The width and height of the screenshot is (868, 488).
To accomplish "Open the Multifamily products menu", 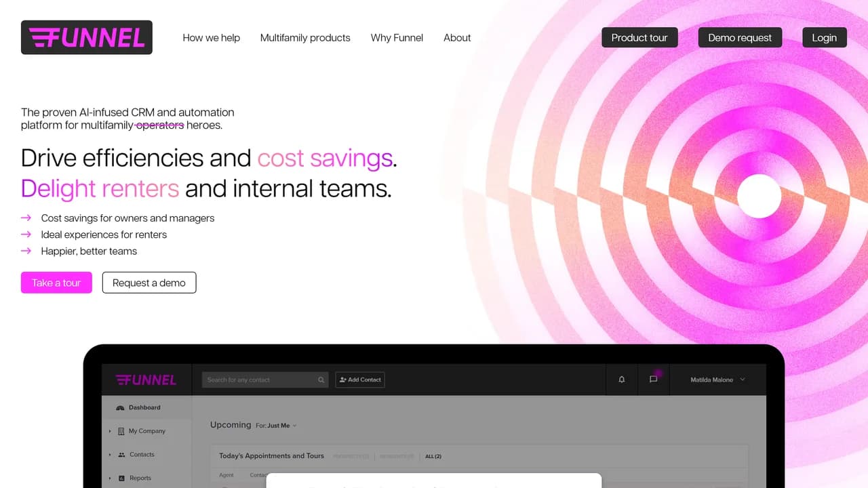I will pos(305,38).
